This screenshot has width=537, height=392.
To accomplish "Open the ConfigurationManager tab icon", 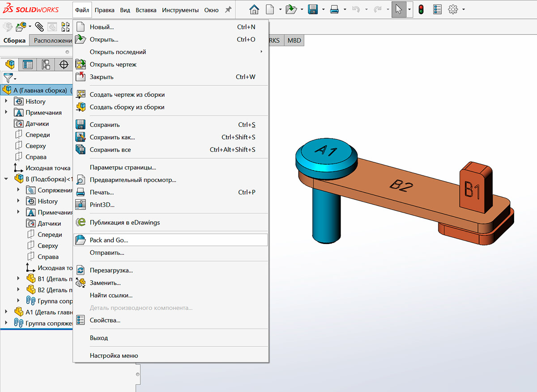I will tap(46, 65).
